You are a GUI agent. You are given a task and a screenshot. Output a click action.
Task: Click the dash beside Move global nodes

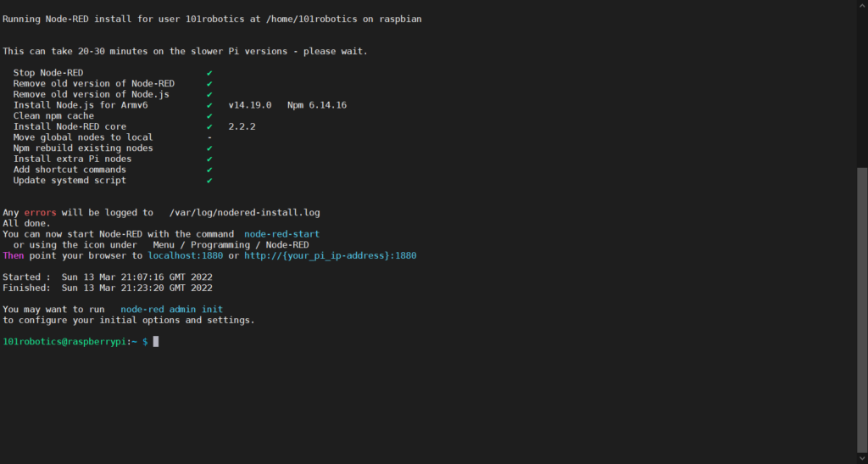(x=210, y=137)
